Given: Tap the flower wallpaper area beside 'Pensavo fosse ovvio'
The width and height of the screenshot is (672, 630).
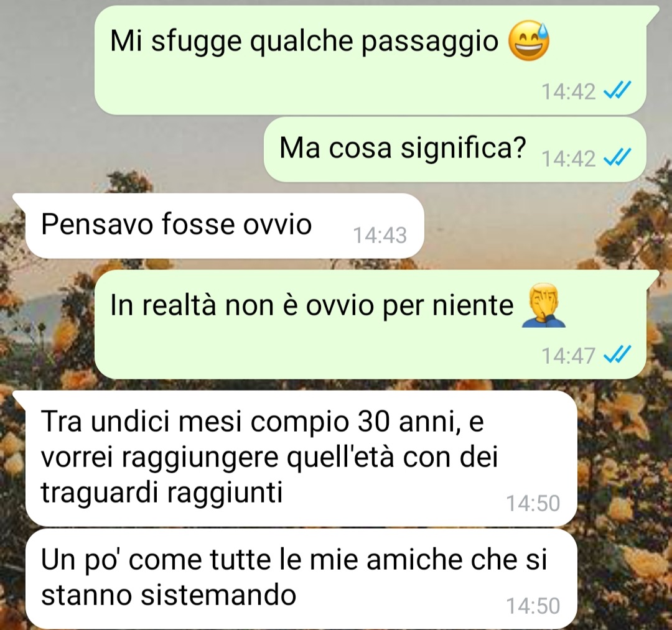Looking at the screenshot, I should tap(544, 226).
